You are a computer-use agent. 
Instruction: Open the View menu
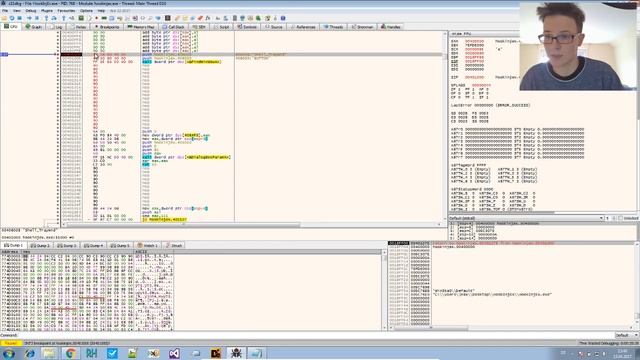(17, 11)
